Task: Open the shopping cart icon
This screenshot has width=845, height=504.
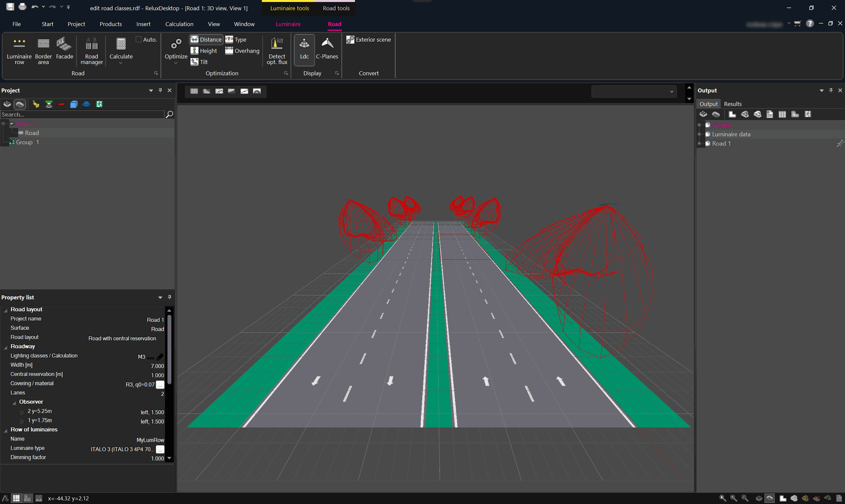Action: [x=797, y=24]
